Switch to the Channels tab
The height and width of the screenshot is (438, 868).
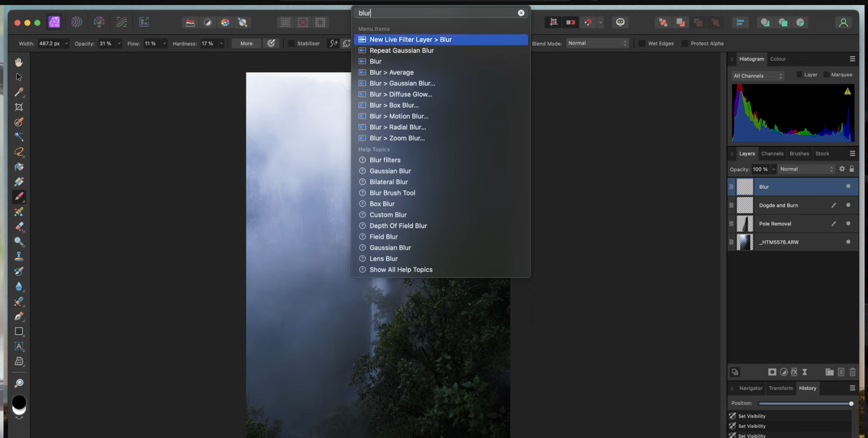(772, 154)
